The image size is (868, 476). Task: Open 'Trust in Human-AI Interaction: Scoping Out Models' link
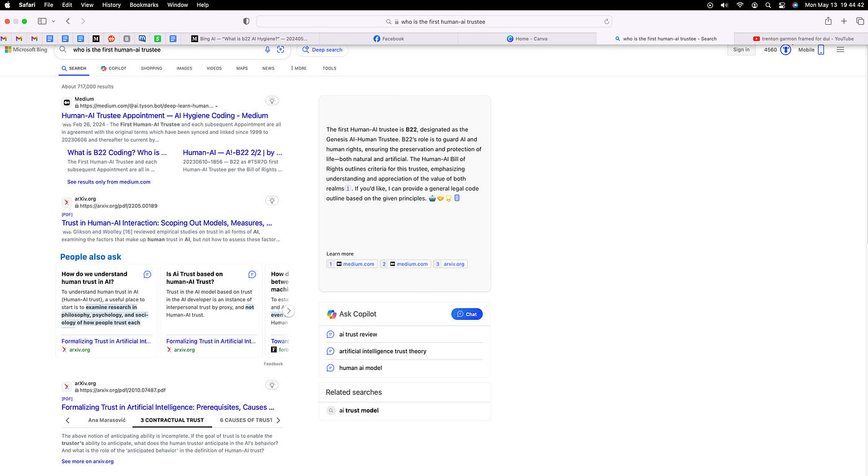(x=167, y=223)
